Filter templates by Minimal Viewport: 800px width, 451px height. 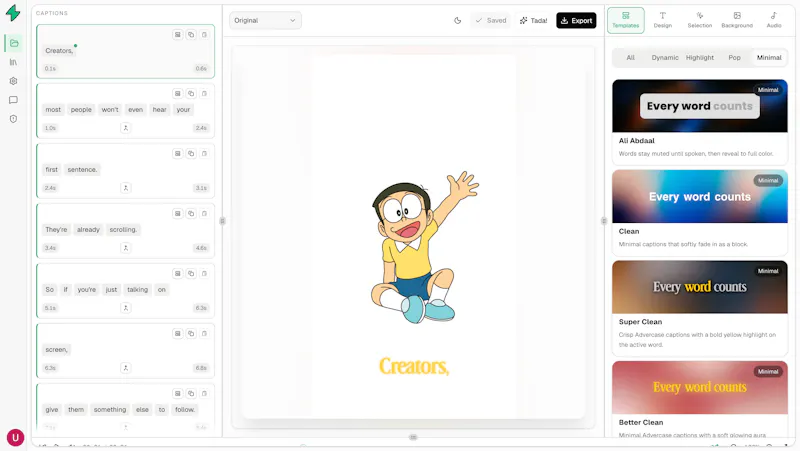tap(769, 58)
